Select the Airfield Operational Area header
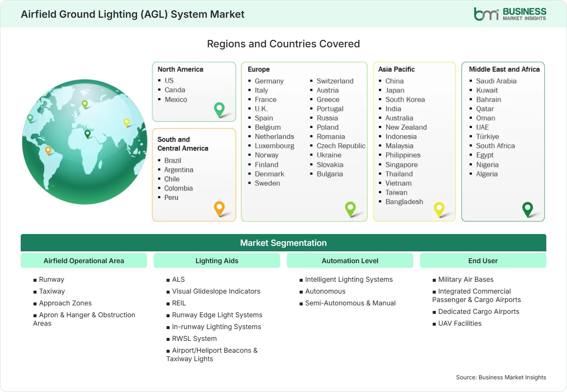567x392 pixels. [84, 261]
